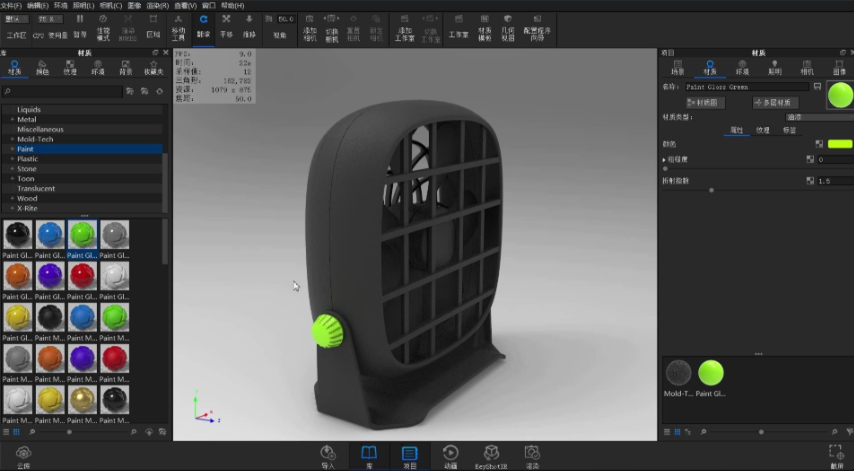Switch to library Favorites (收藏夹) tab
This screenshot has height=471, width=854.
tap(154, 68)
